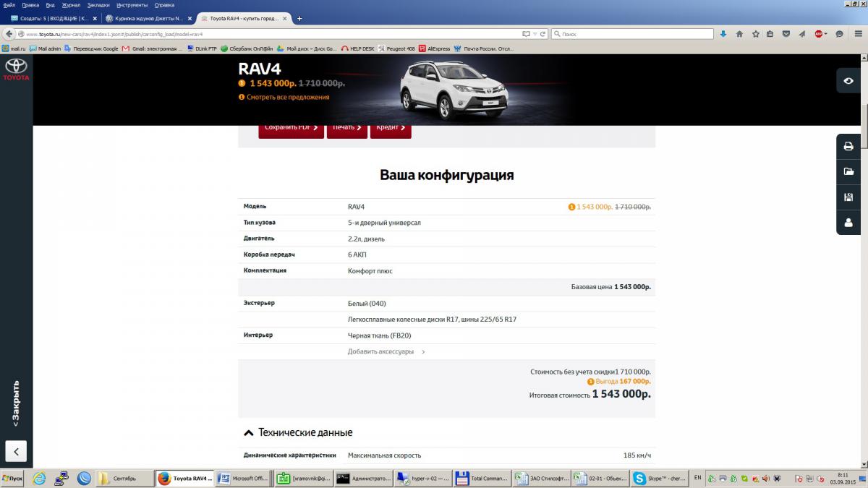Viewport: 868px width, 488px height.
Task: Select the Комфорт плюс text
Action: [370, 271]
